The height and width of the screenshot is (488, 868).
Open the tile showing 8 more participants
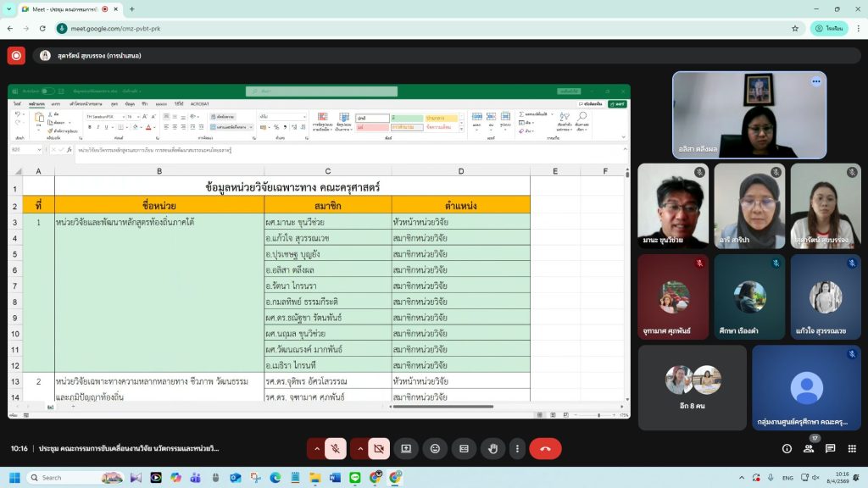click(x=693, y=386)
